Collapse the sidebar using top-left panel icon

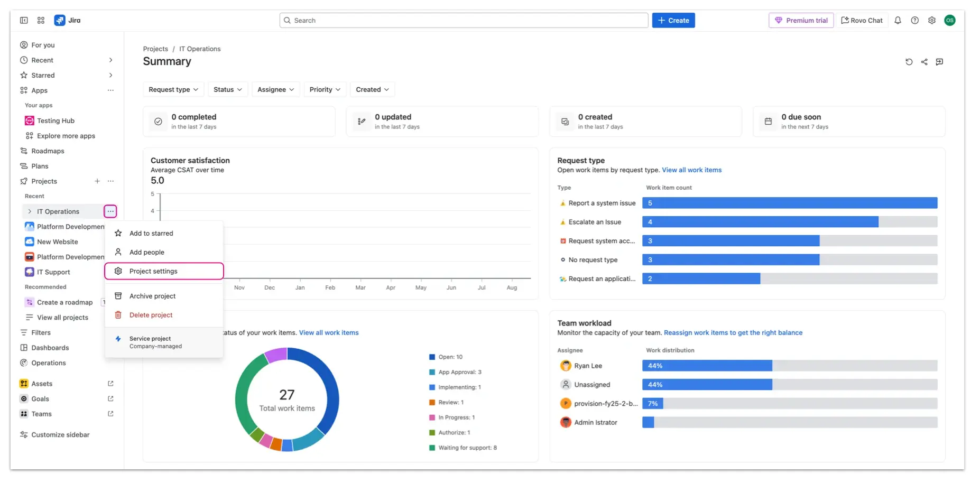coord(24,20)
